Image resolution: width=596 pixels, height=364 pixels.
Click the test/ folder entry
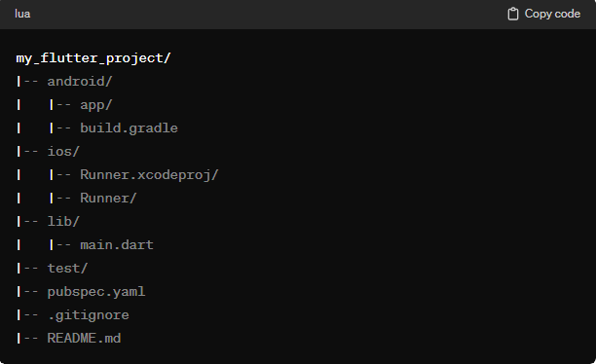67,268
